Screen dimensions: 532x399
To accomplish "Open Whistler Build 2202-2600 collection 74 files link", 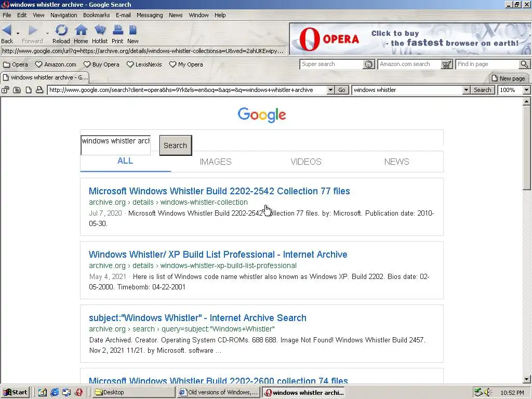I will click(x=218, y=381).
